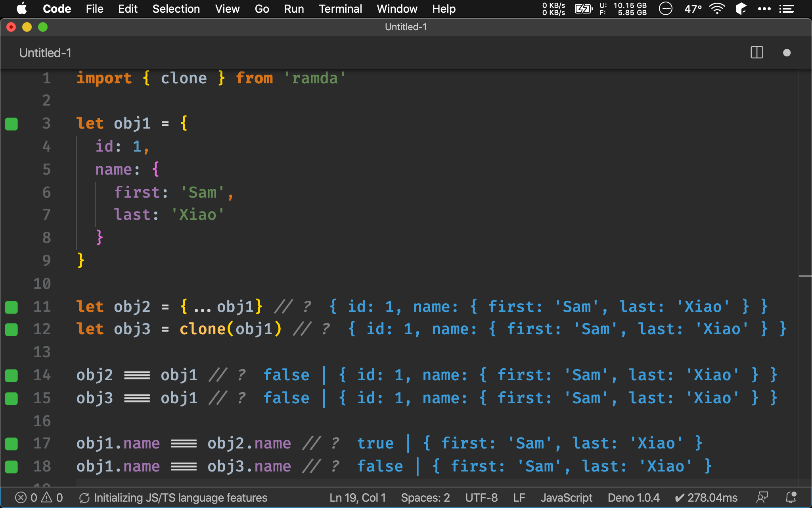Image resolution: width=812 pixels, height=508 pixels.
Task: Click the green Quokka marker on line 11
Action: click(11, 307)
